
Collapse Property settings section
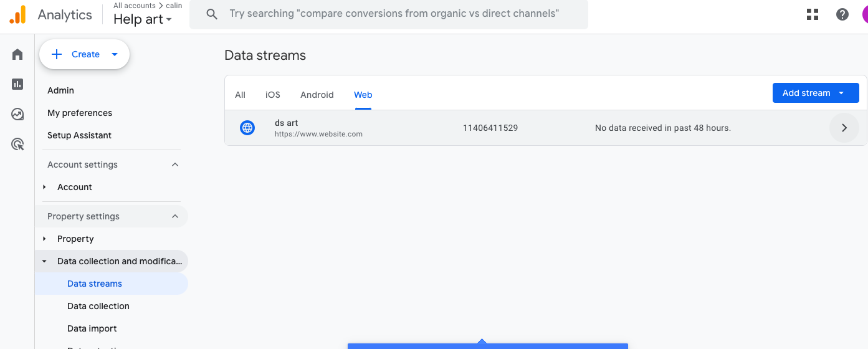coord(175,216)
